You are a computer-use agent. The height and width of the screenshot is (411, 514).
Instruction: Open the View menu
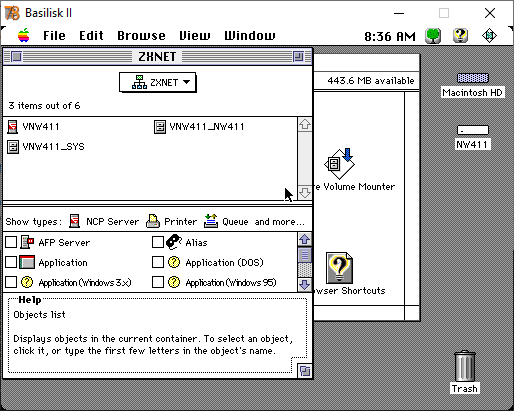(195, 36)
